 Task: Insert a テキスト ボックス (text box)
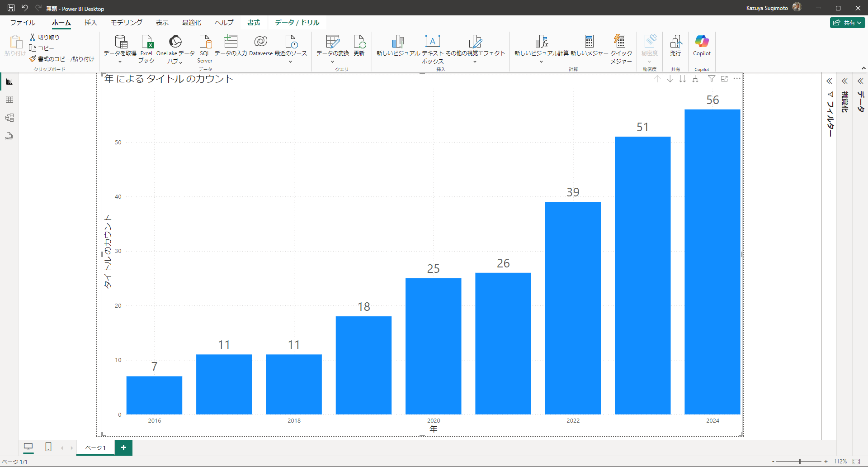433,49
